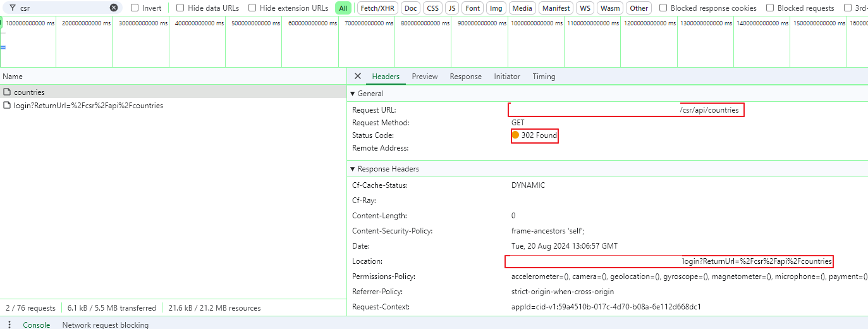This screenshot has width=868, height=329.
Task: Toggle the 3rd-party requests checkbox
Action: [848, 8]
